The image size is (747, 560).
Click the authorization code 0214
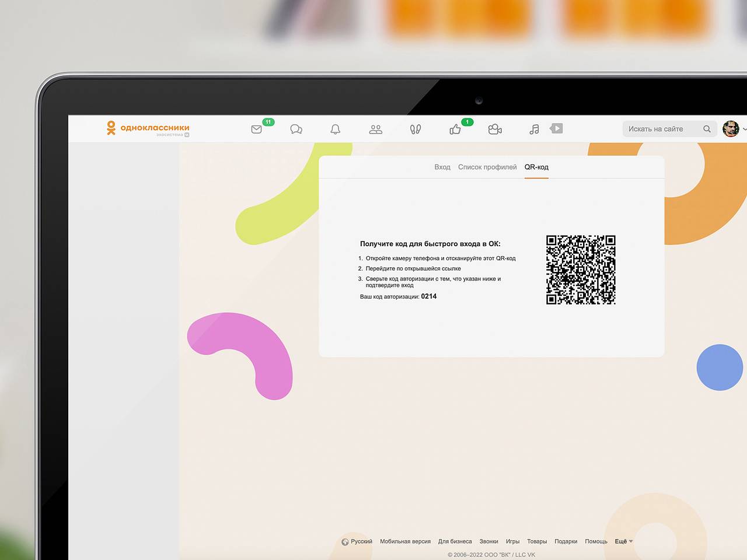(x=429, y=296)
